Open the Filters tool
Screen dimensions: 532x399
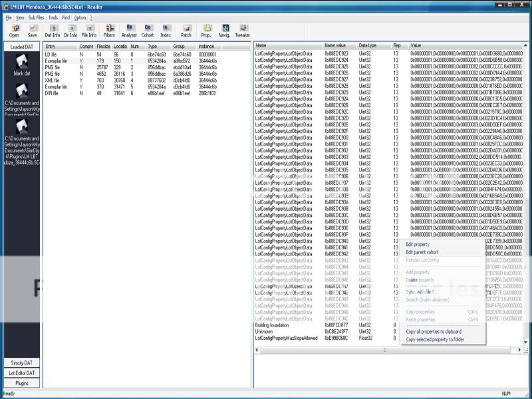pos(108,30)
